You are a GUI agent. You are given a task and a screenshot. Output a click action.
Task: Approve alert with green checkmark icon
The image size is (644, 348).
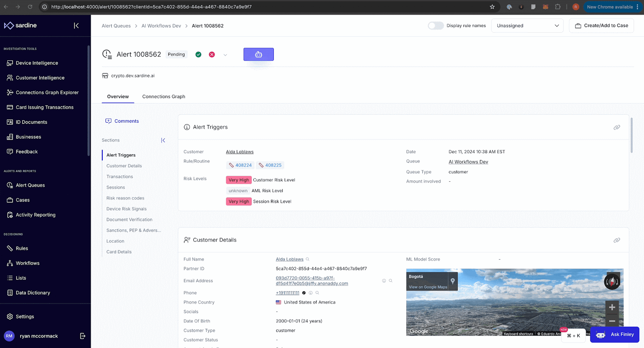(198, 54)
